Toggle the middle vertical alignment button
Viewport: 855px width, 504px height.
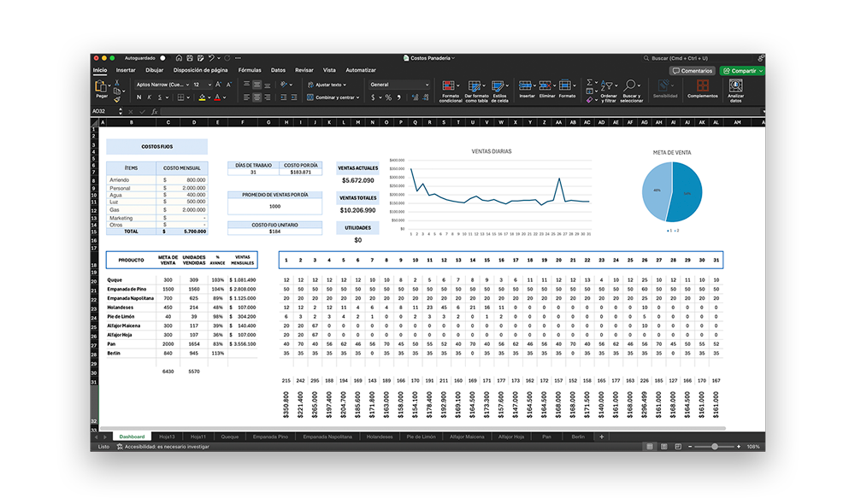pyautogui.click(x=256, y=85)
